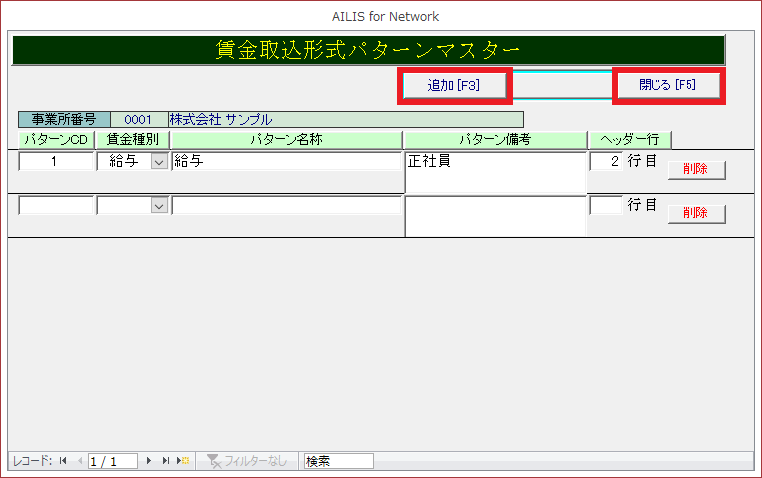Click the パターンCD field containing 1
Viewport: 762px width, 478px height.
coord(55,162)
